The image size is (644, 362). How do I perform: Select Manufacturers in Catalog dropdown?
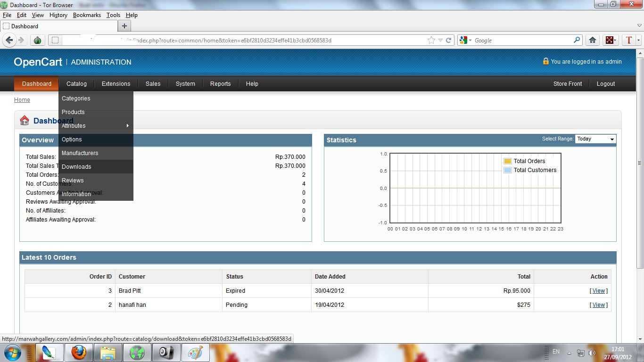tap(96, 153)
